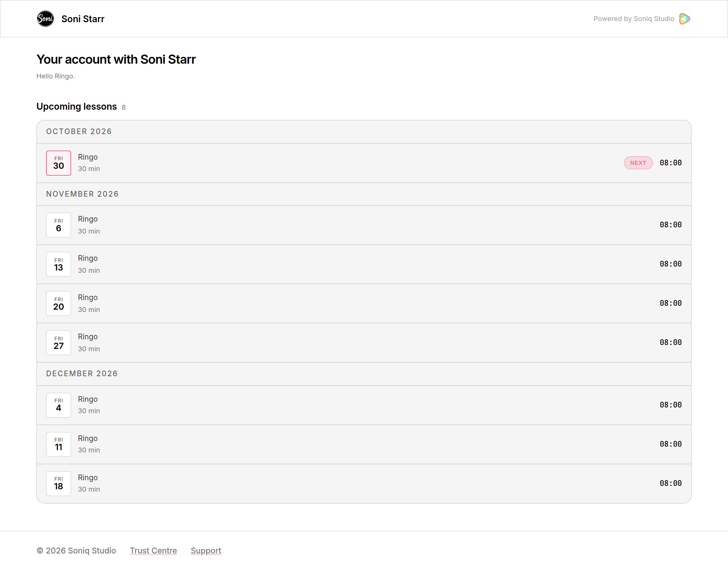728x570 pixels.
Task: Click the FRI 11 date tile
Action: tap(59, 444)
